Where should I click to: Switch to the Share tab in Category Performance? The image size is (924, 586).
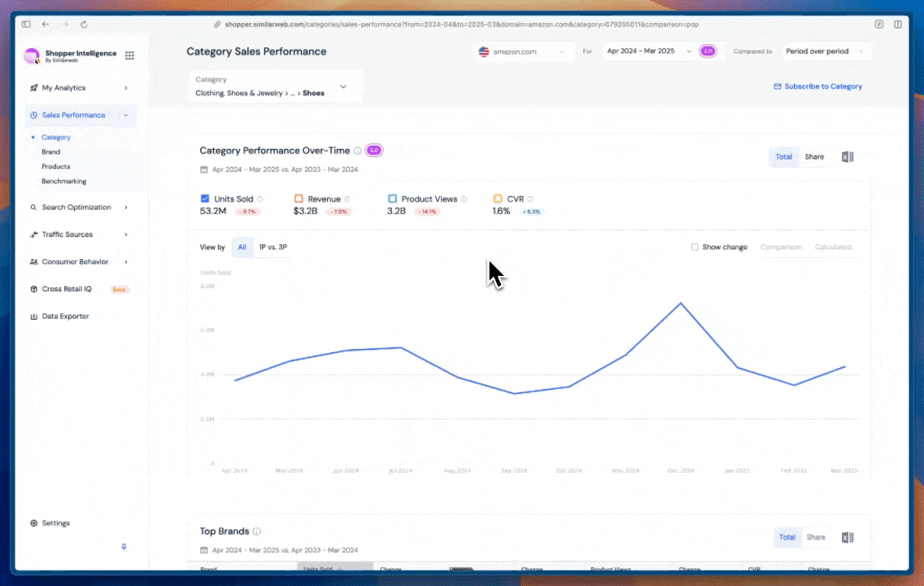click(x=814, y=156)
